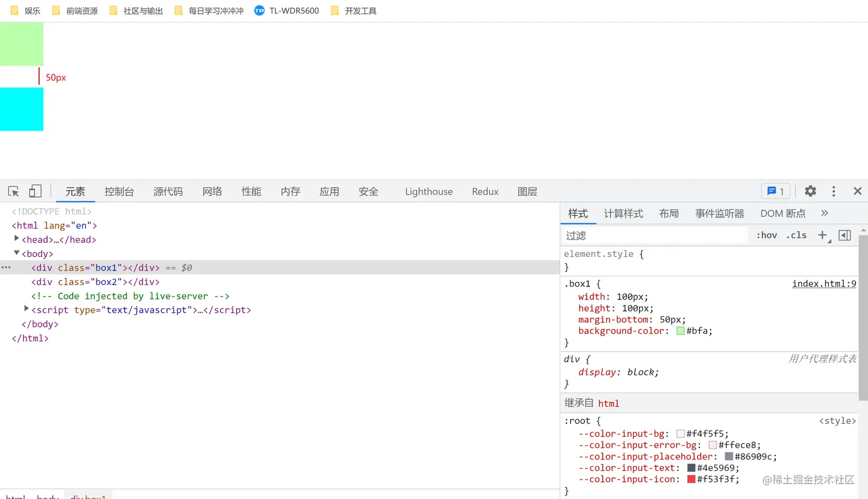Open the 娱乐 bookmark folder
The width and height of the screenshot is (868, 499).
[x=25, y=11]
